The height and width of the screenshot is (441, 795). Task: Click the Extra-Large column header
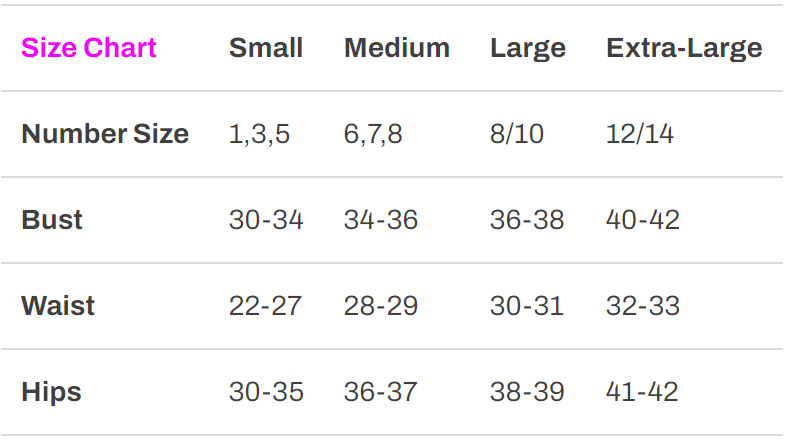684,48
